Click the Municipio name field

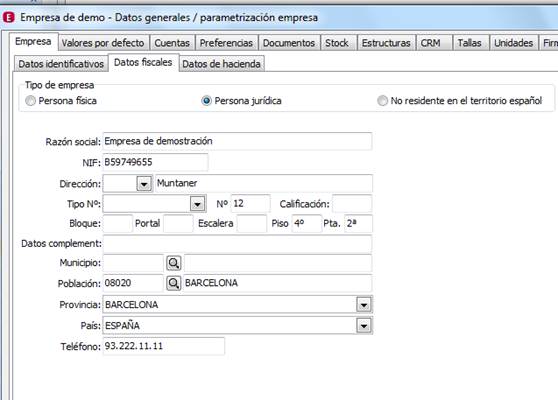point(278,263)
